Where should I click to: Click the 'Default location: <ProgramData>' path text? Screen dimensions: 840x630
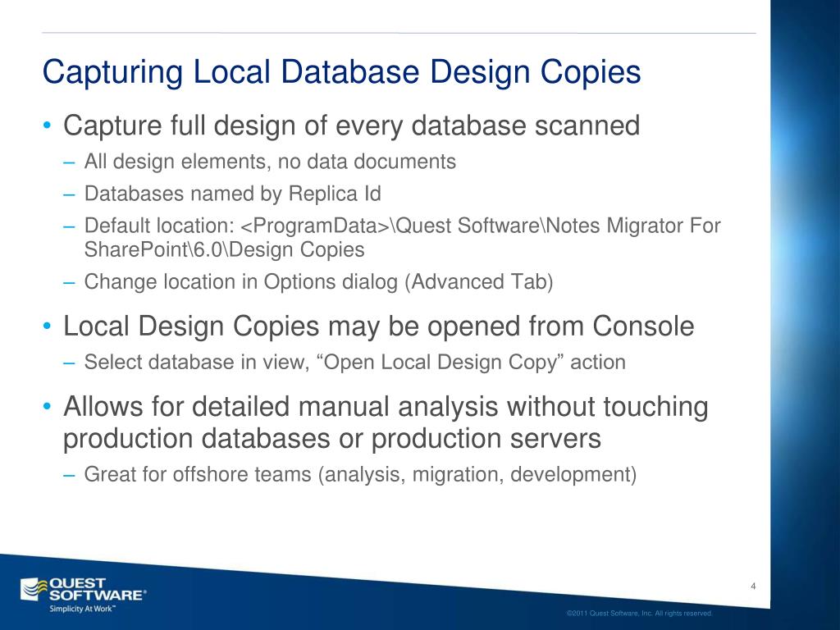[x=402, y=237]
